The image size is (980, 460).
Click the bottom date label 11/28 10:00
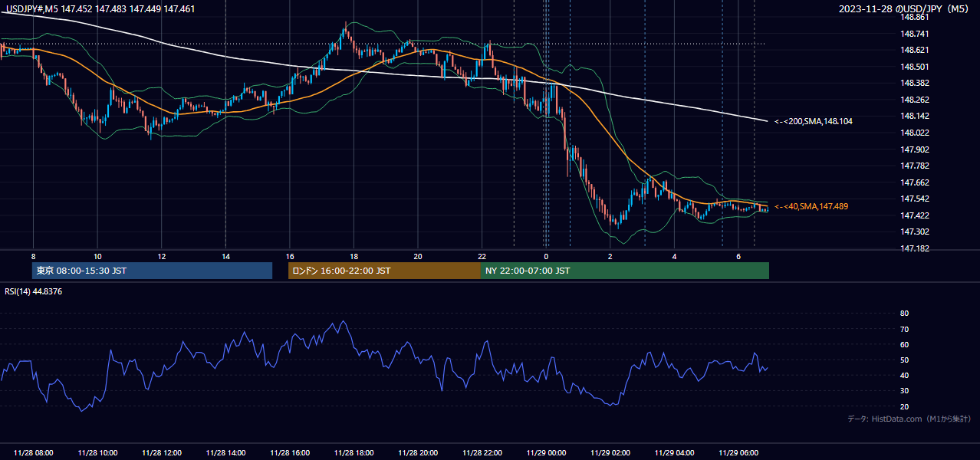97,453
